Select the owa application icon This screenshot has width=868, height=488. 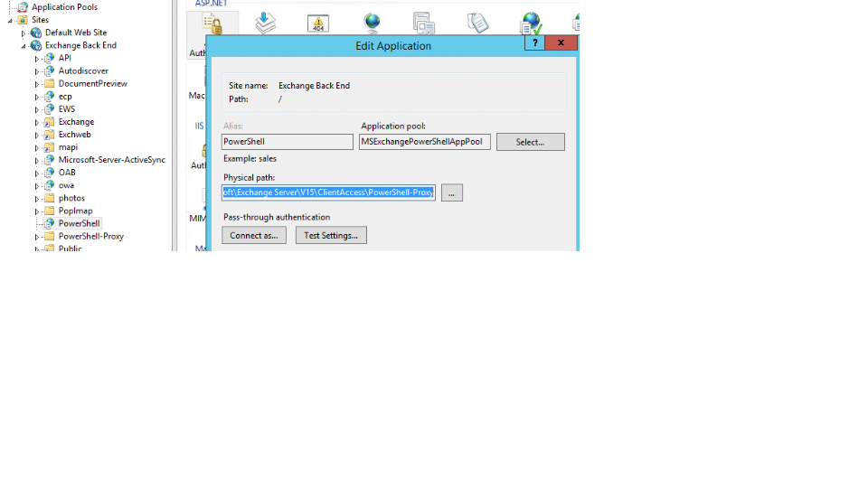(49, 185)
